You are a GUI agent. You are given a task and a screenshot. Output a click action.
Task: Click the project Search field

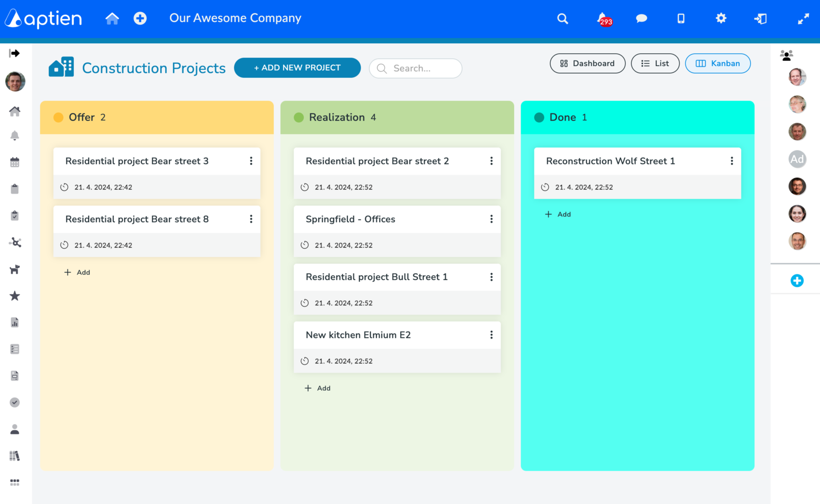pos(415,68)
